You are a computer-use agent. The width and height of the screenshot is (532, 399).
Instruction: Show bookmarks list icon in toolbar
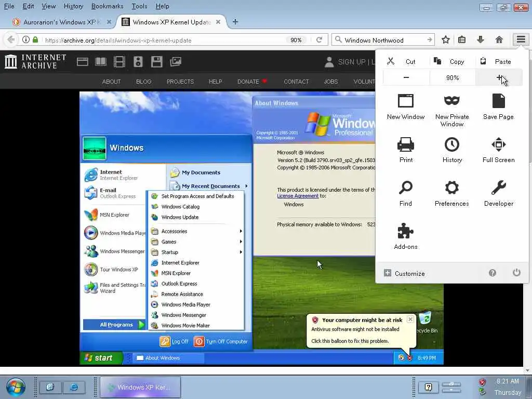tap(462, 39)
